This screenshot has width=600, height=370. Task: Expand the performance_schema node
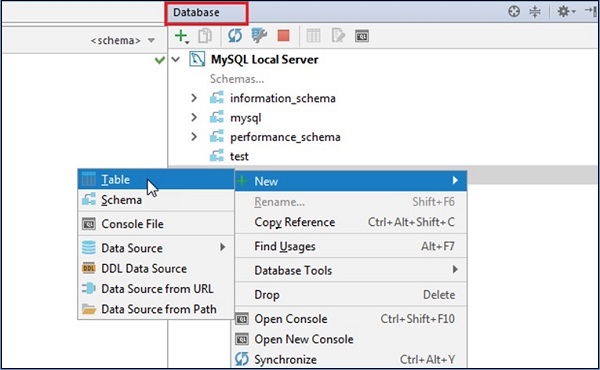(x=194, y=137)
